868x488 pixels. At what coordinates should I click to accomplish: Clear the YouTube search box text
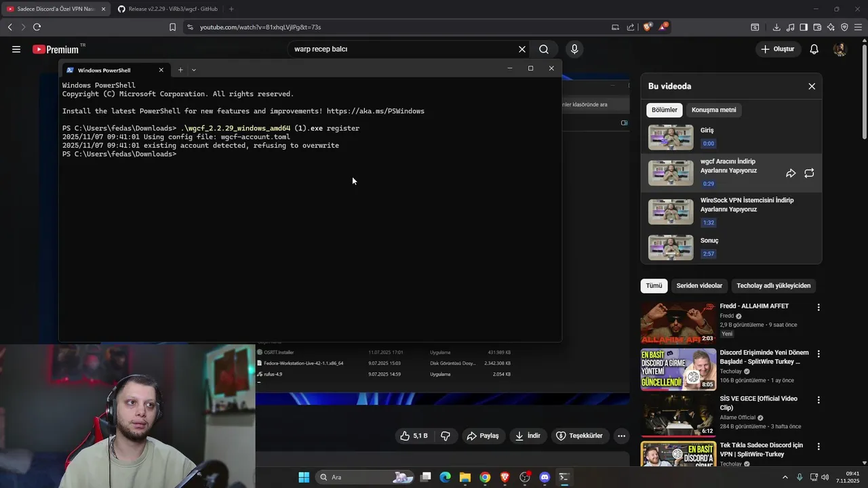click(522, 49)
